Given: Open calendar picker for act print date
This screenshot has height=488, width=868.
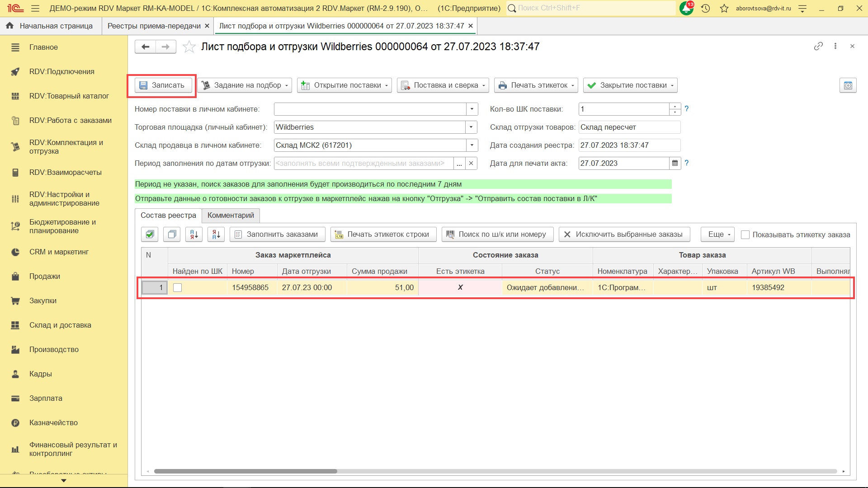Looking at the screenshot, I should (x=675, y=163).
